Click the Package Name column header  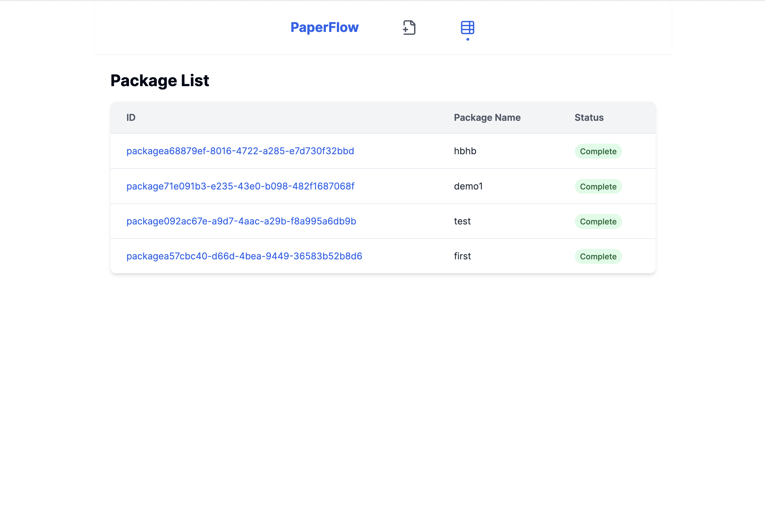coord(487,117)
